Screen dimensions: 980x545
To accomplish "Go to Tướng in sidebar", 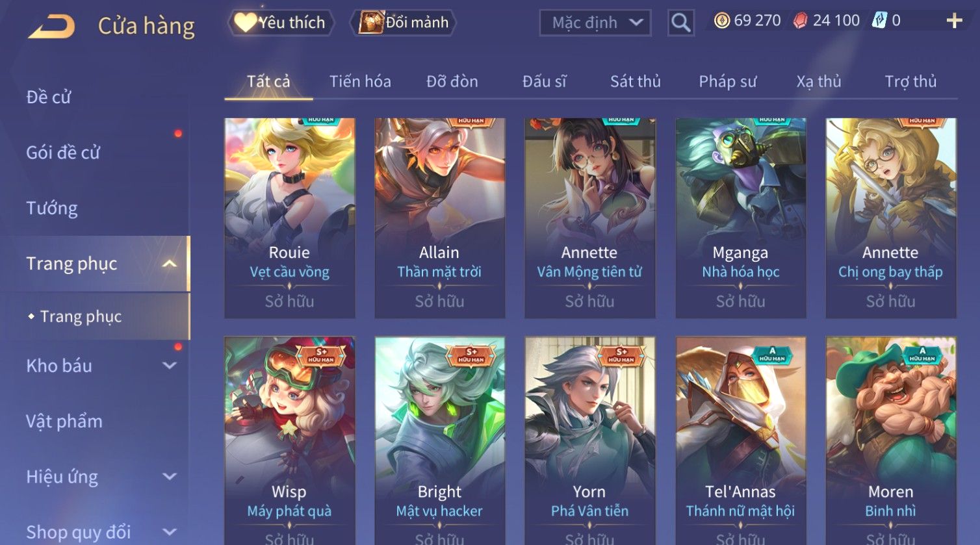I will pos(52,209).
